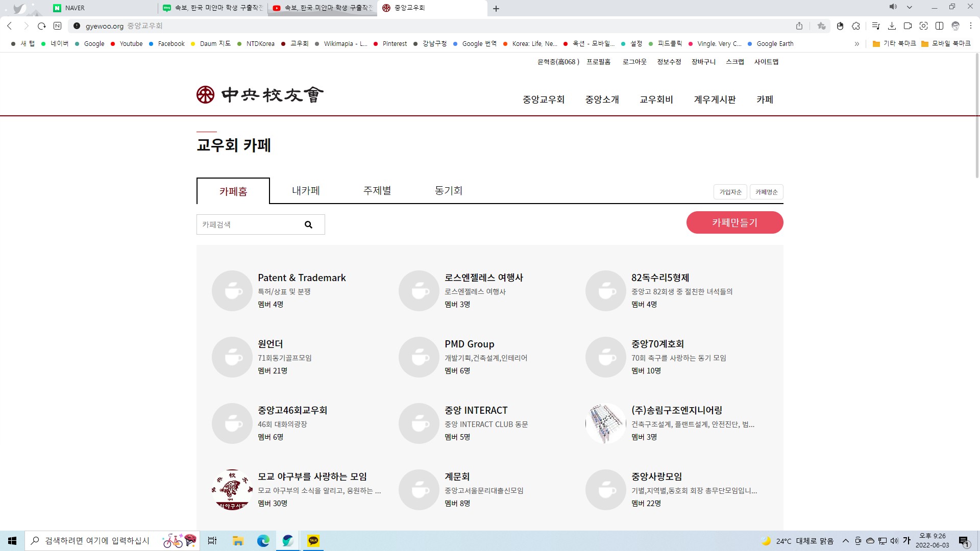Open the 기타 북마크 folder
Image resolution: width=980 pixels, height=551 pixels.
point(894,44)
